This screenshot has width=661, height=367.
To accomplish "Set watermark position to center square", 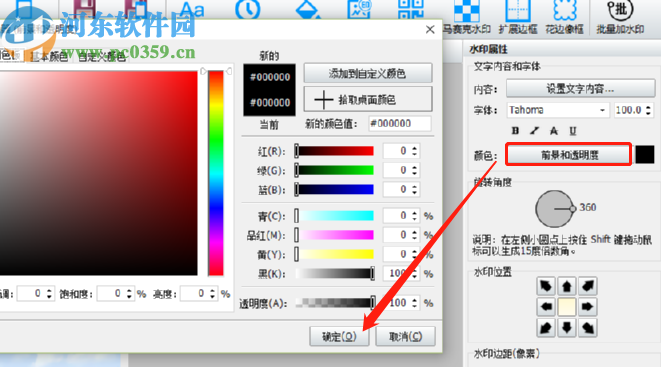I will pos(567,307).
